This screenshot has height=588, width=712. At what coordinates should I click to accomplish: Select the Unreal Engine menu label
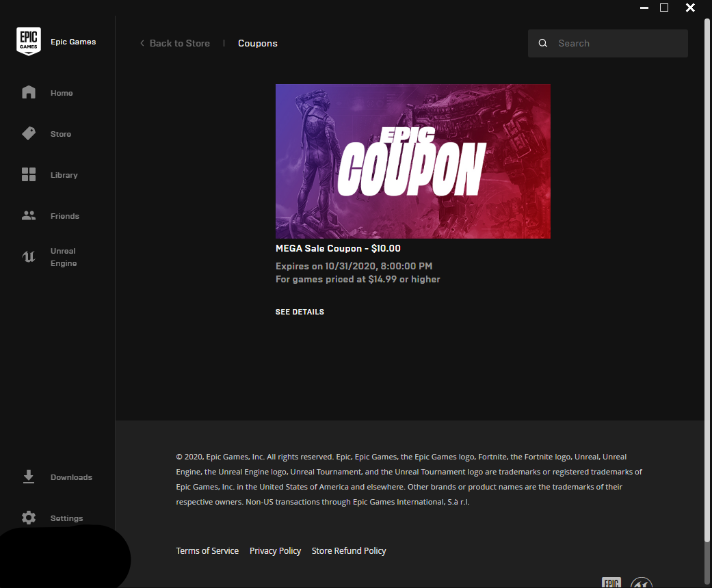64,257
